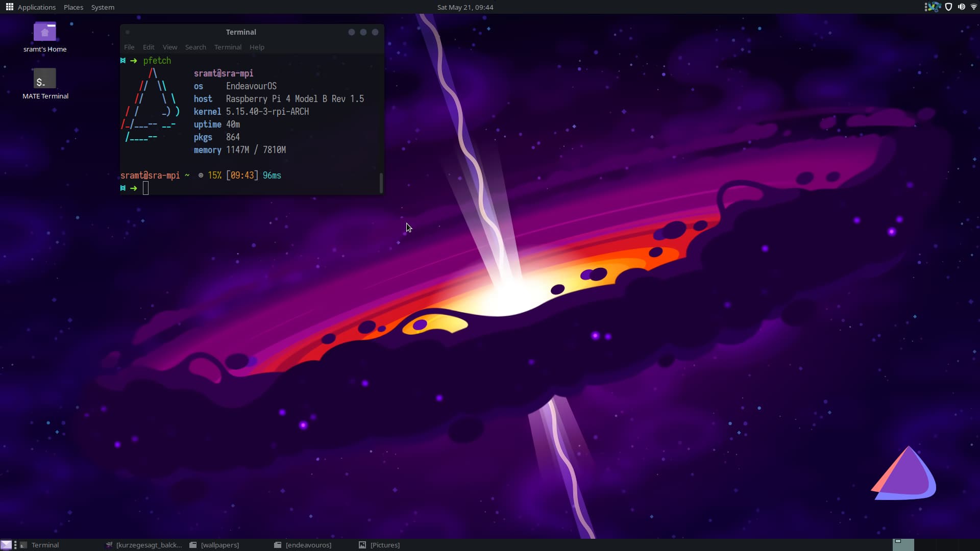Click the terminal vertical scrollbar
Screen dimensions: 980x551
(381, 183)
